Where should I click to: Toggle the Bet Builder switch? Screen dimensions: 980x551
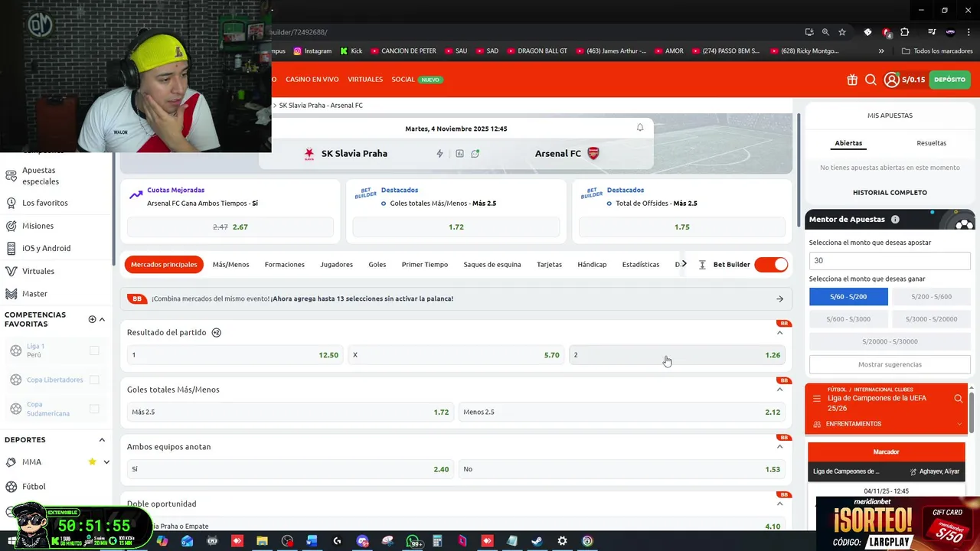tap(771, 265)
